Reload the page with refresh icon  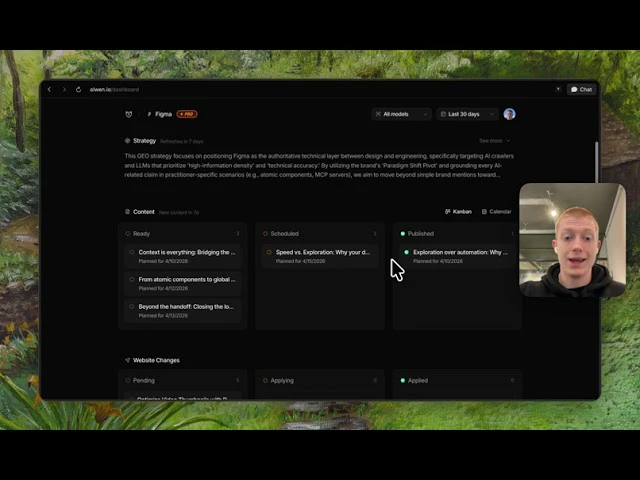tap(78, 89)
